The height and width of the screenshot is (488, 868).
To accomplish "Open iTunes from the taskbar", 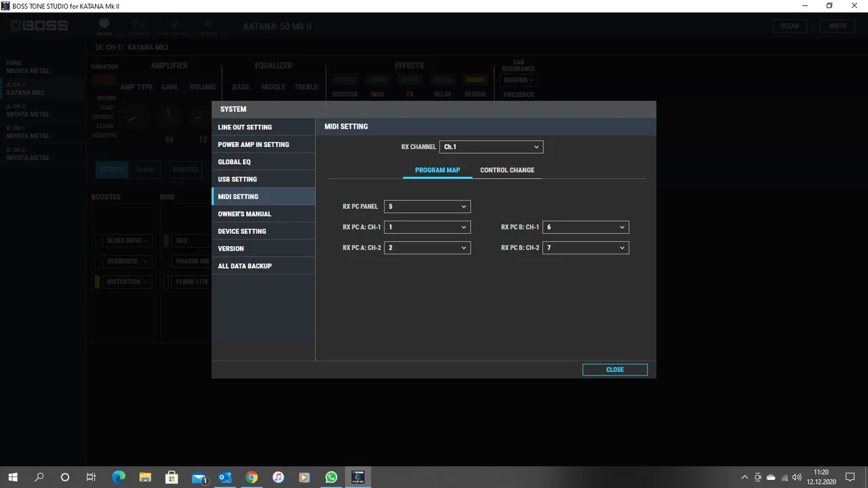I will [x=278, y=477].
